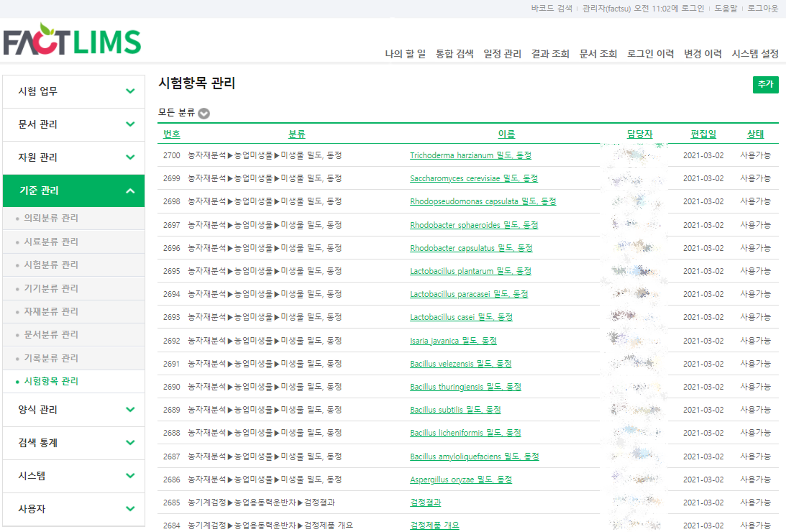Open Trichoderma harzianum 밀도, 동정 item
786x532 pixels.
click(470, 155)
